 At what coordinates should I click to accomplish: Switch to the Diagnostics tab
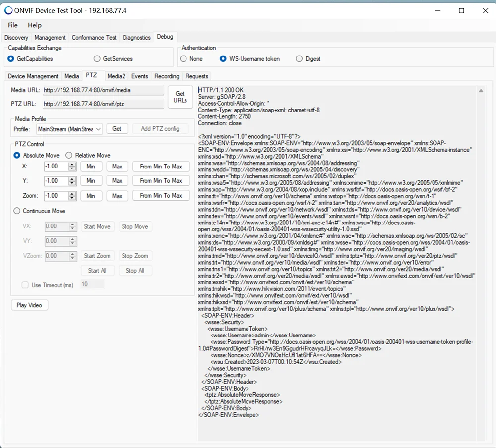[136, 37]
